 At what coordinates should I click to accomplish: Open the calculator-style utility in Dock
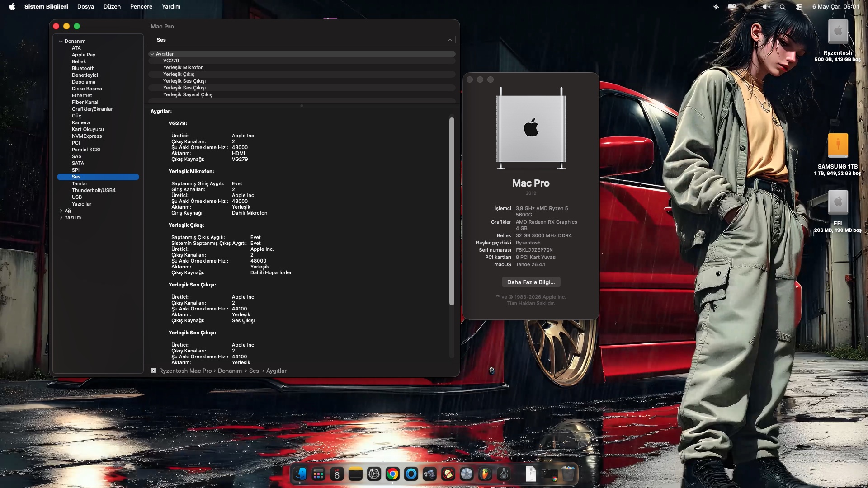coord(429,474)
